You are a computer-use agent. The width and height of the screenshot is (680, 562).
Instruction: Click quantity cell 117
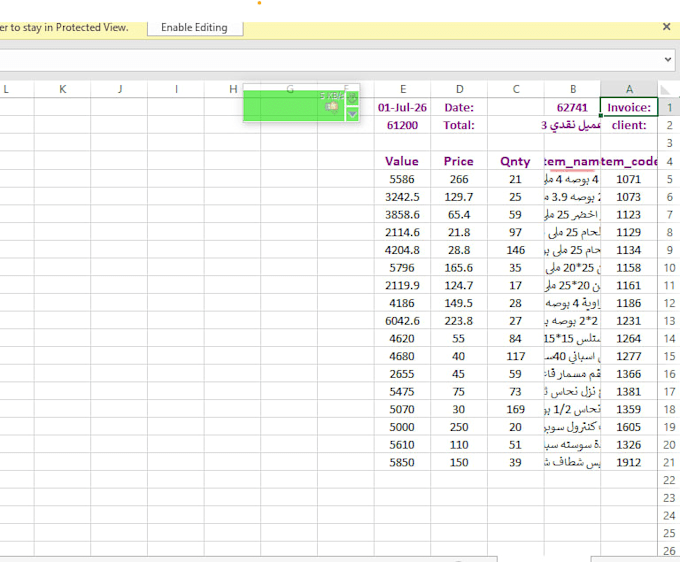click(x=516, y=356)
